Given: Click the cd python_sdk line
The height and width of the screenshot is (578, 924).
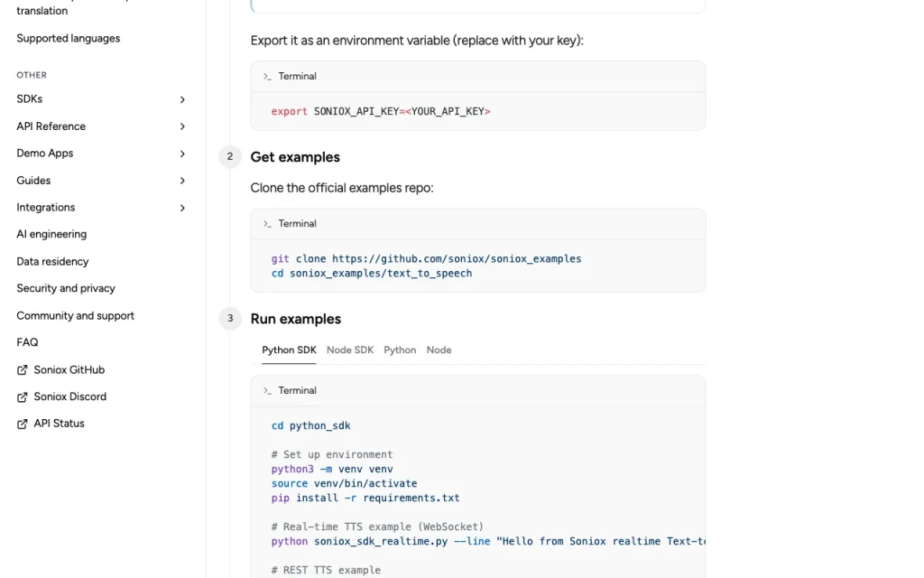Looking at the screenshot, I should pyautogui.click(x=310, y=426).
